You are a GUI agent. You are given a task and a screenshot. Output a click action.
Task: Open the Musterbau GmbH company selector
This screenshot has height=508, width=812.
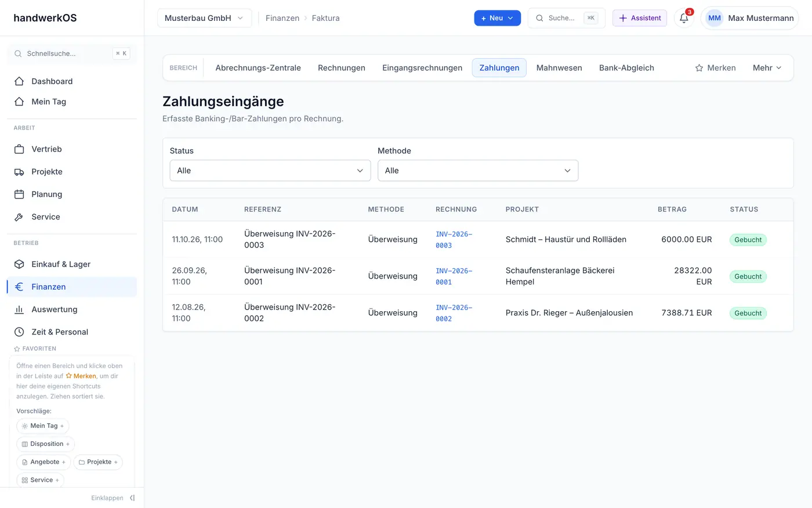tap(204, 18)
